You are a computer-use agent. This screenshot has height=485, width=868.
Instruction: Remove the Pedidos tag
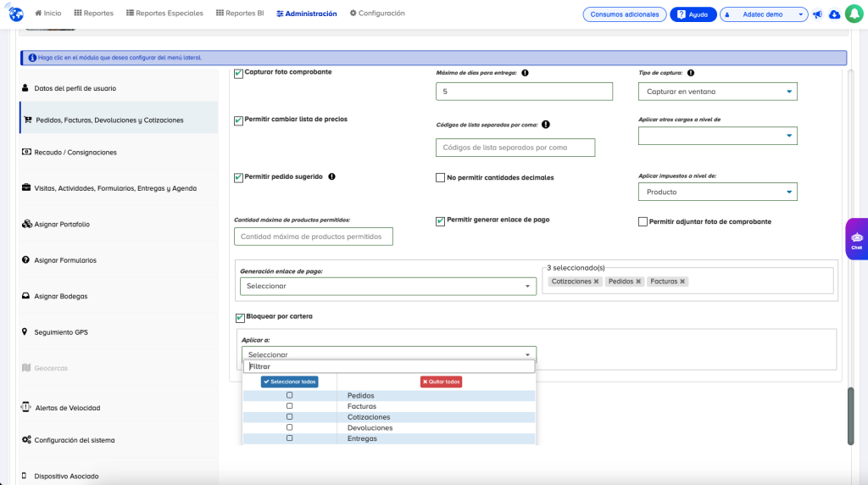[x=638, y=282]
